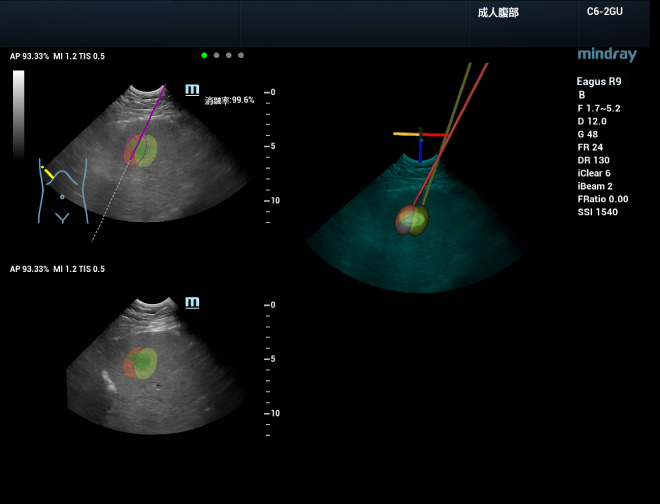Click the 消融率:99.6% ablation rate label
The height and width of the screenshot is (504, 660).
pyautogui.click(x=229, y=100)
